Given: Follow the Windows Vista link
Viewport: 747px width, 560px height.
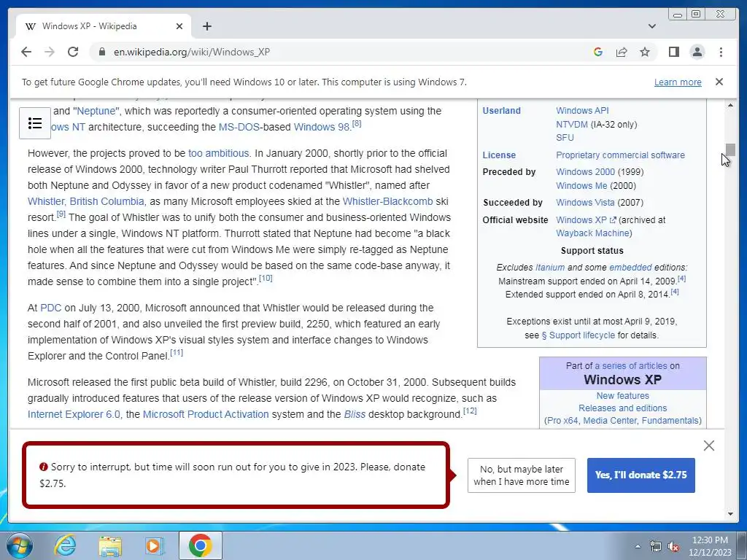Looking at the screenshot, I should pyautogui.click(x=585, y=203).
